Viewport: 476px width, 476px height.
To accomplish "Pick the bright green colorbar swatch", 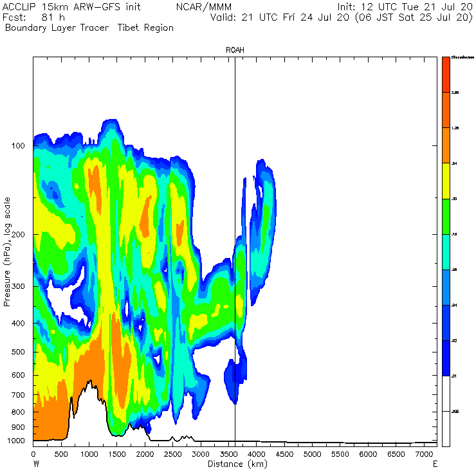I will pyautogui.click(x=446, y=216).
